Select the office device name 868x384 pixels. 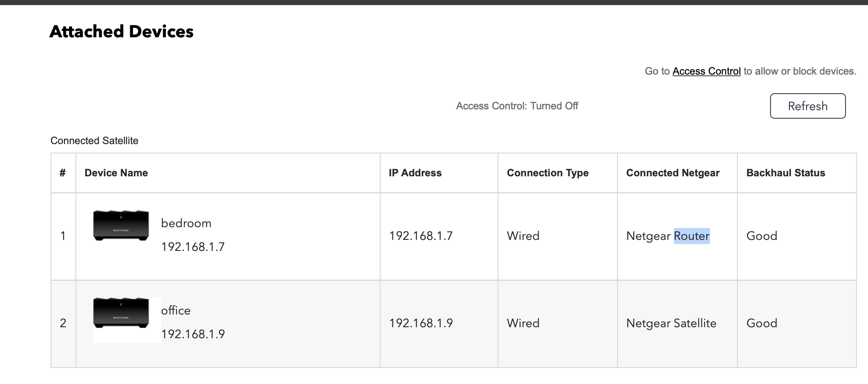175,311
